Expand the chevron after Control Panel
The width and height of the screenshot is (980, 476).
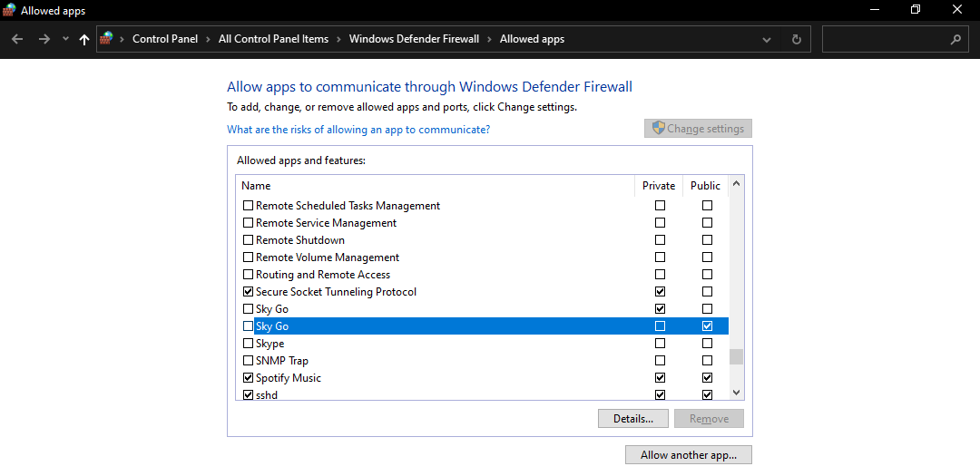208,39
